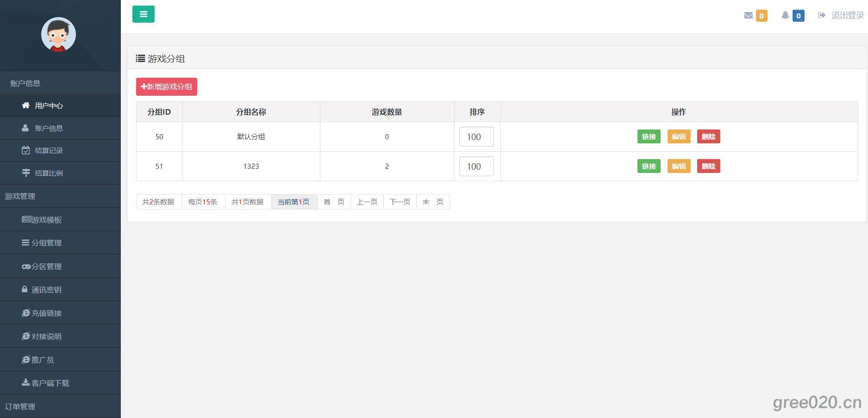The image size is (868, 418).
Task: Open 游戏模板 in the sidebar
Action: 42,220
